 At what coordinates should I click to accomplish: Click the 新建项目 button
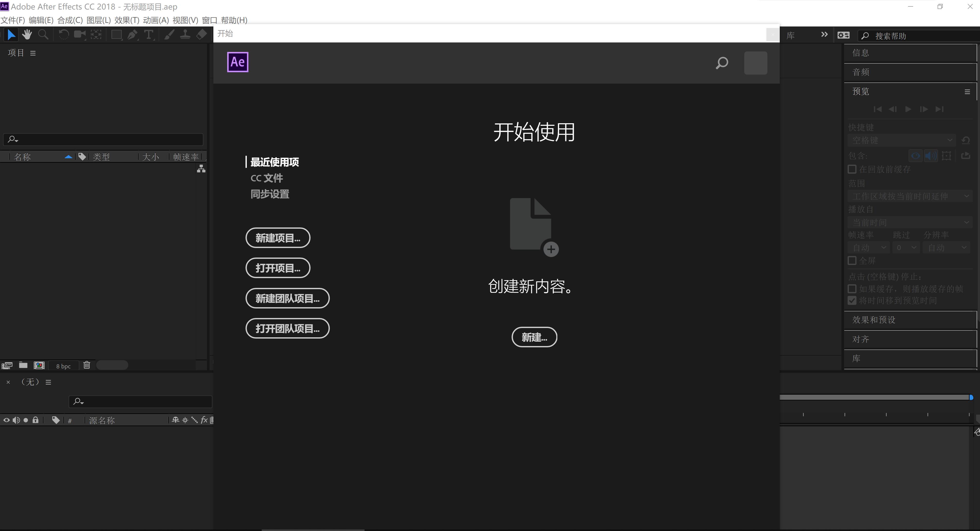click(x=278, y=237)
